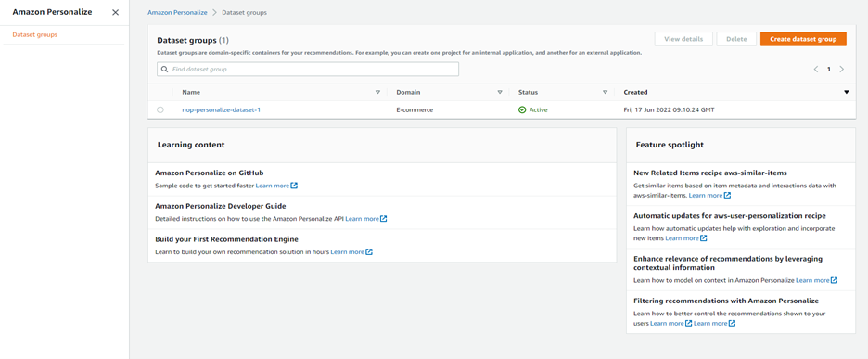Image resolution: width=868 pixels, height=359 pixels.
Task: Click the Active status check icon
Action: 522,109
